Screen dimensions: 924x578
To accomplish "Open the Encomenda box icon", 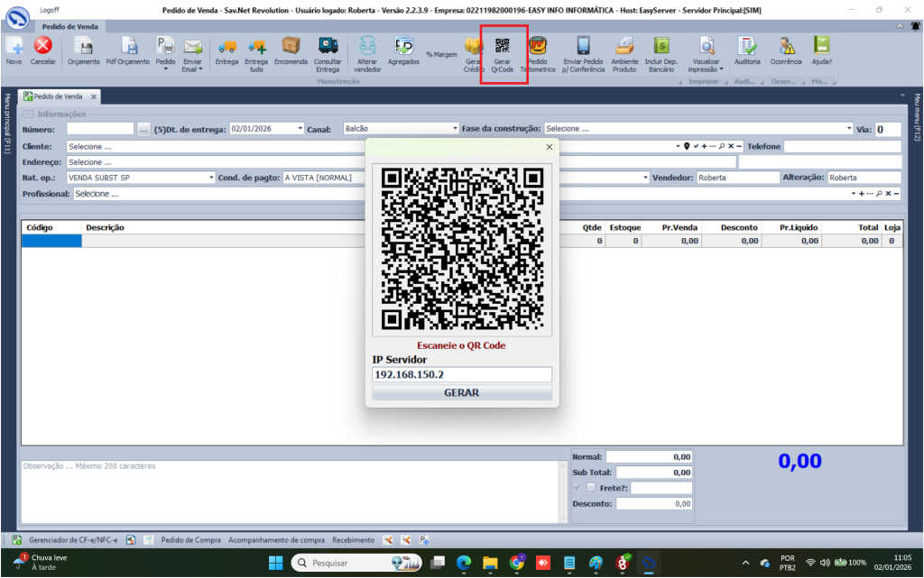I will coord(291,46).
